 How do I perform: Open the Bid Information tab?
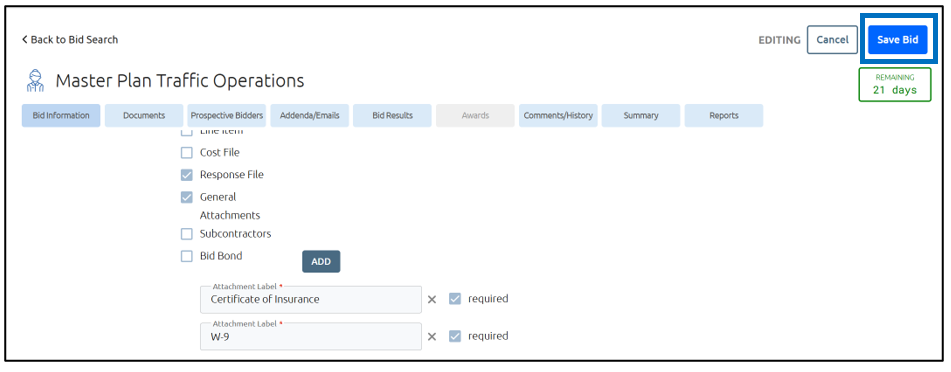coord(61,115)
